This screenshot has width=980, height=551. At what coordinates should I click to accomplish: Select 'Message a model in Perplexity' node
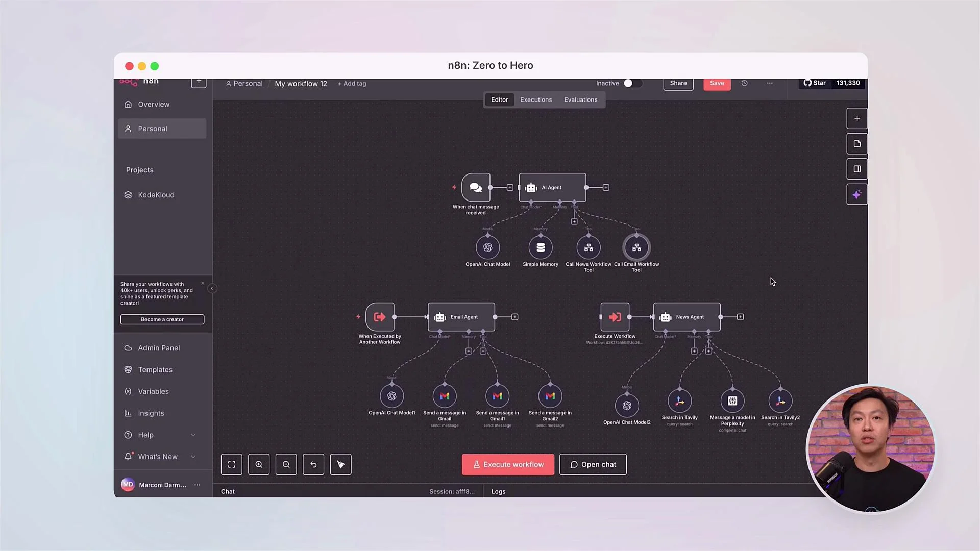click(732, 401)
